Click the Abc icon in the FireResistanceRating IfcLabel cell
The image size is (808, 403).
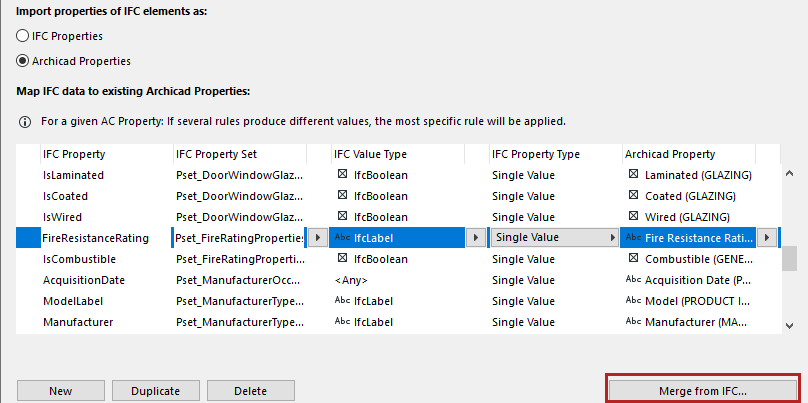click(342, 238)
